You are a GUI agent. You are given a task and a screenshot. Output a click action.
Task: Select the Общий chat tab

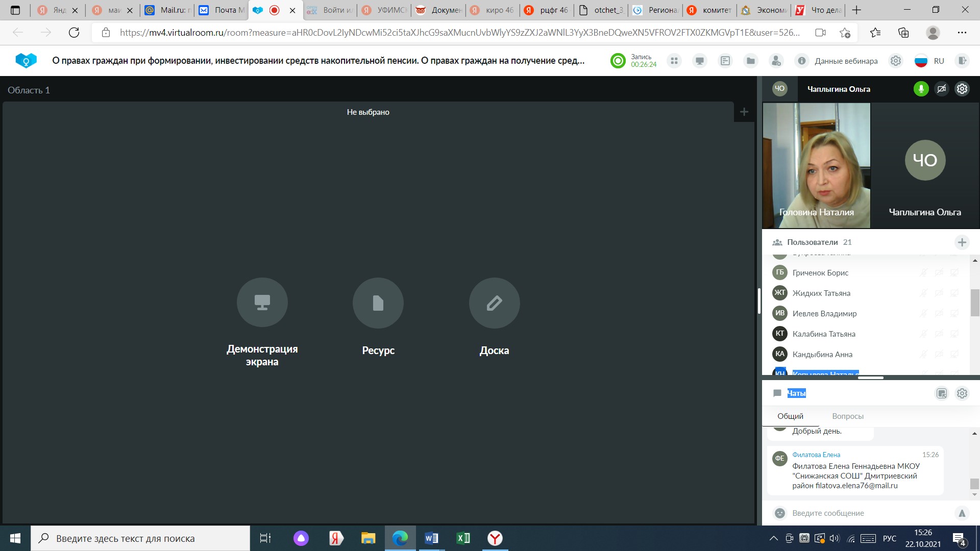pos(790,416)
